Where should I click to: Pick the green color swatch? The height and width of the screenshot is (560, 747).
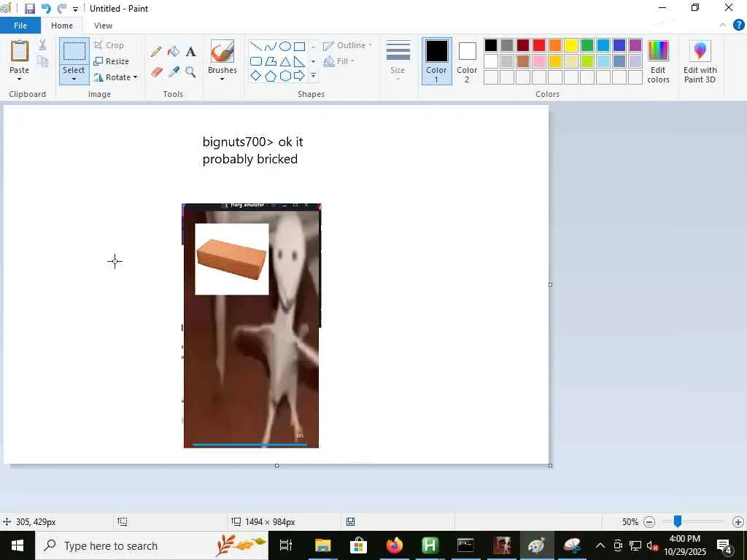[x=587, y=45]
